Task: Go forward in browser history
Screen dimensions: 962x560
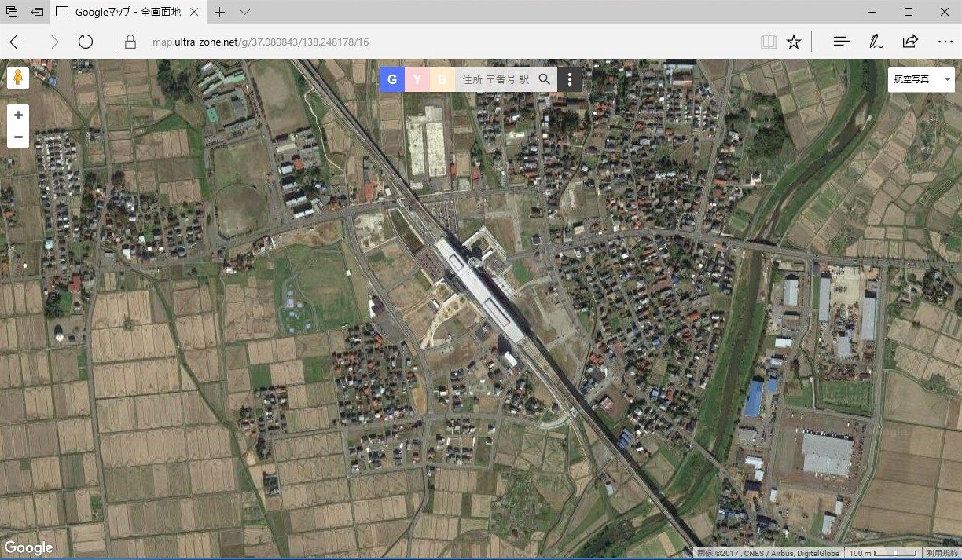Action: [52, 42]
